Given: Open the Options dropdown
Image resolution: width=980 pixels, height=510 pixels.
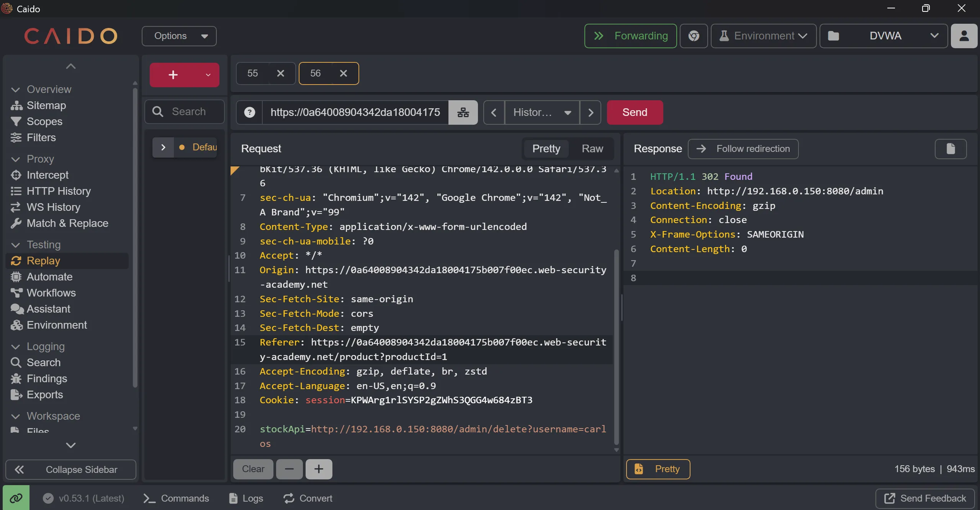Looking at the screenshot, I should (x=179, y=36).
